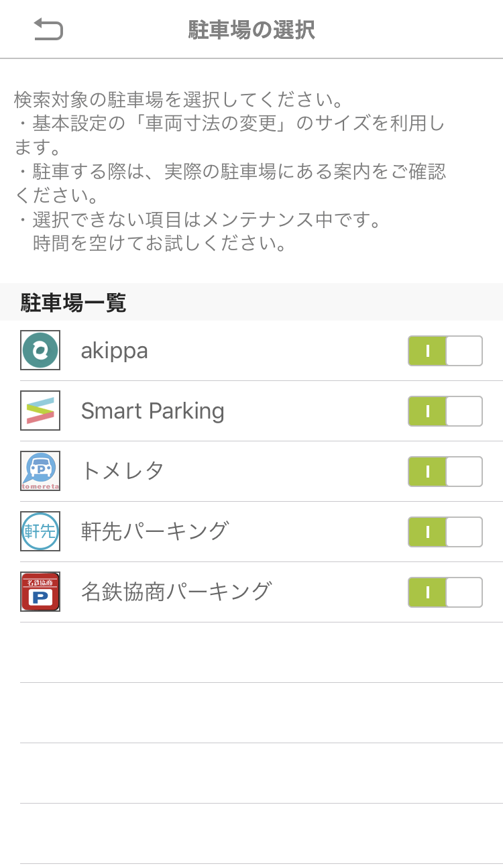Screen dimensions: 503x868
Task: Click the 名鉄協商パーキング text label
Action: (x=176, y=592)
